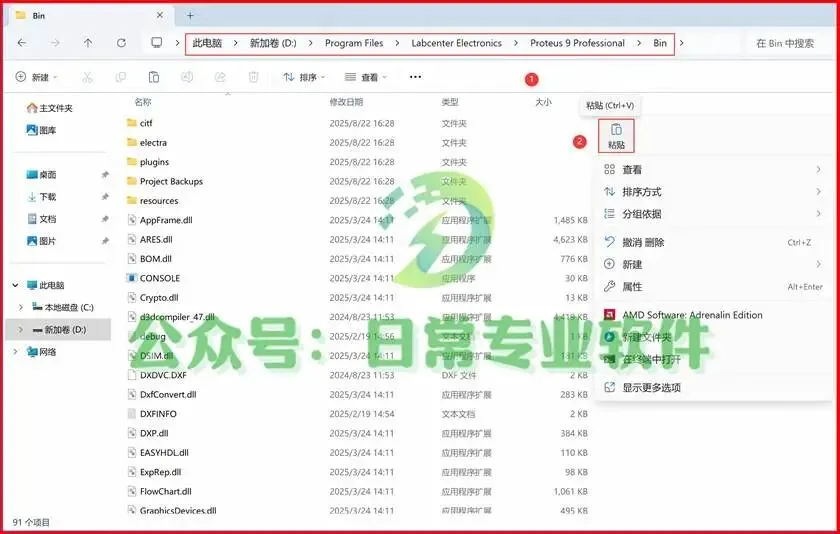840x534 pixels.
Task: Open a new tab with plus
Action: (190, 16)
